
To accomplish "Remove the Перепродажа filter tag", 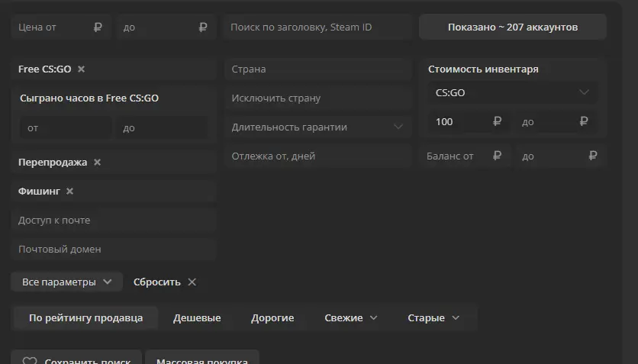I will pyautogui.click(x=97, y=163).
